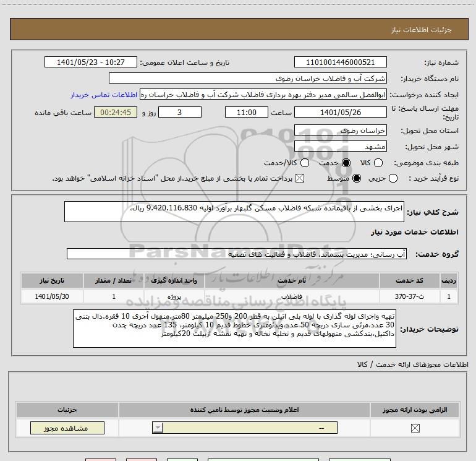Open the اعلام وضعیت مجوز dropdown
Screen dimensions: 476x461
coord(245,428)
